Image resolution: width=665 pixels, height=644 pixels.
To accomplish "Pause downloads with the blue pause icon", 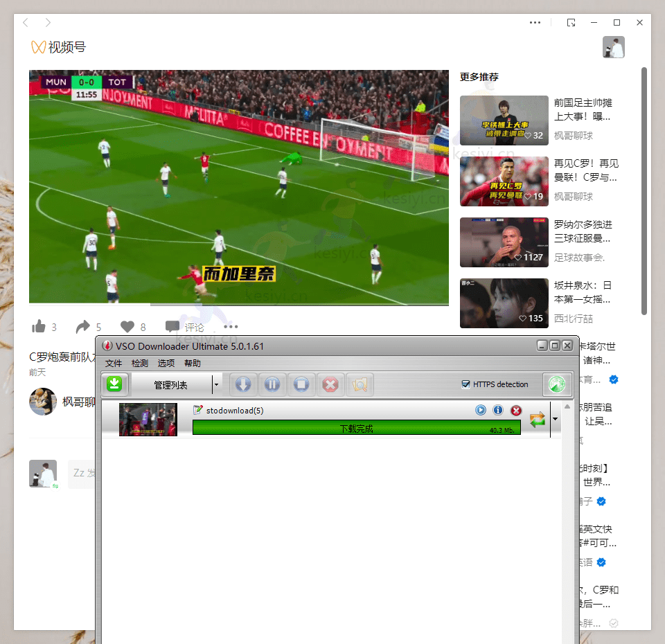I will [272, 384].
